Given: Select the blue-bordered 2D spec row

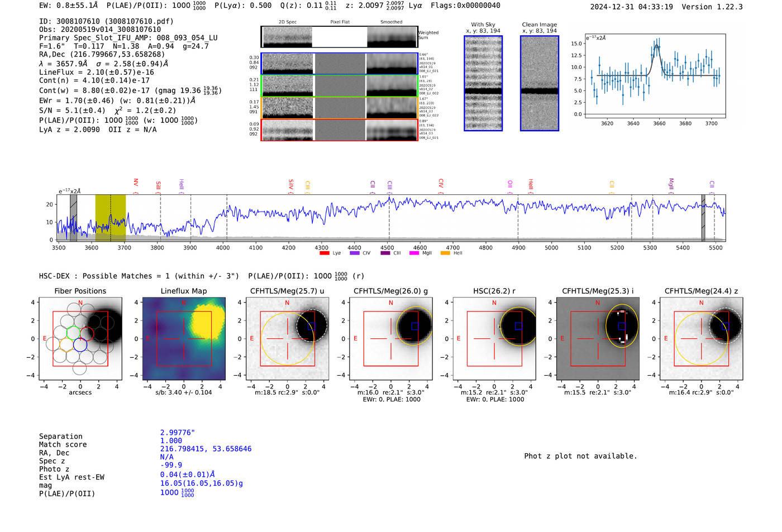Looking at the screenshot, I should point(339,64).
